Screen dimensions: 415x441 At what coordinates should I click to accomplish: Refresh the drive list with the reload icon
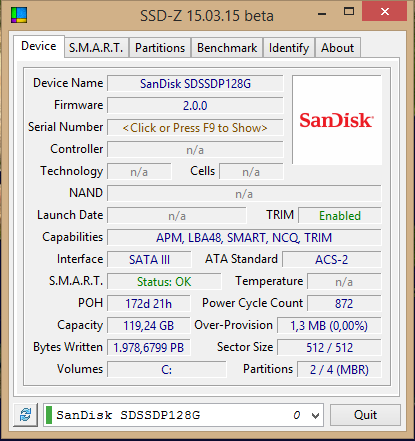pyautogui.click(x=25, y=415)
